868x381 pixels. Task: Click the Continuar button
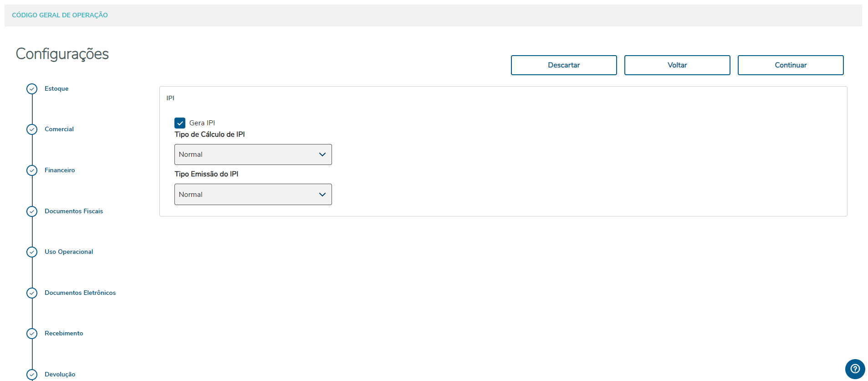coord(790,65)
